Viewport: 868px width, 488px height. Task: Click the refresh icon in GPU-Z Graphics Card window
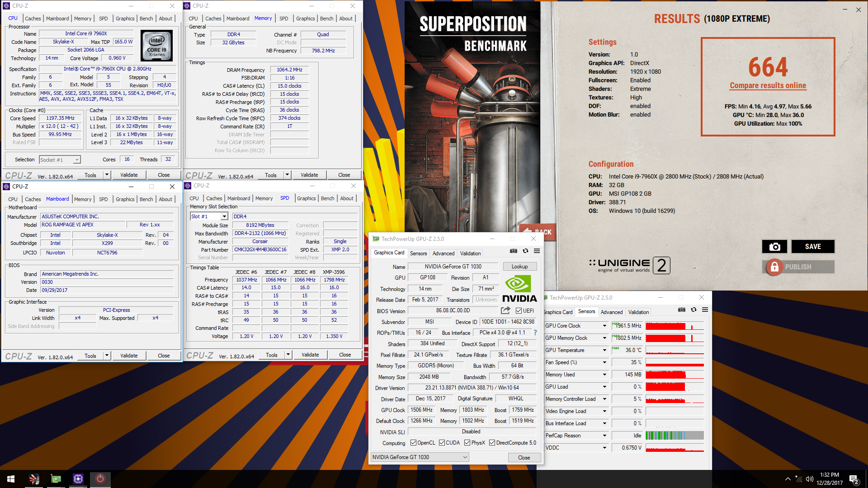click(525, 251)
